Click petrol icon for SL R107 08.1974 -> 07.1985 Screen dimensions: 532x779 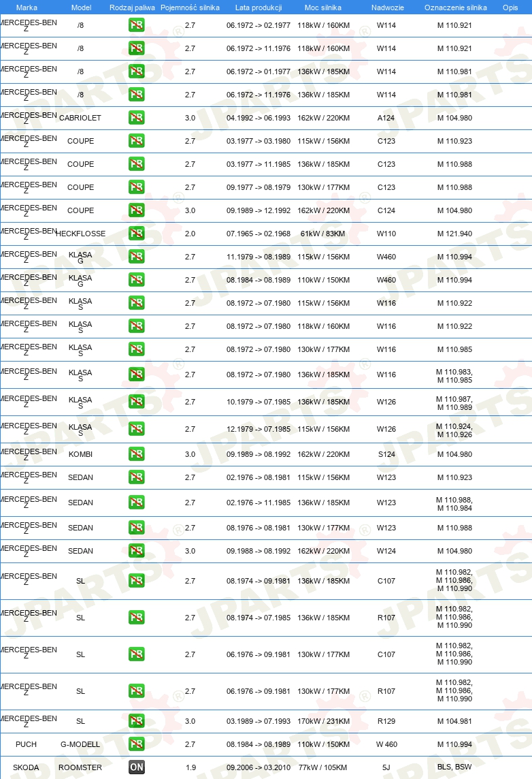[137, 618]
